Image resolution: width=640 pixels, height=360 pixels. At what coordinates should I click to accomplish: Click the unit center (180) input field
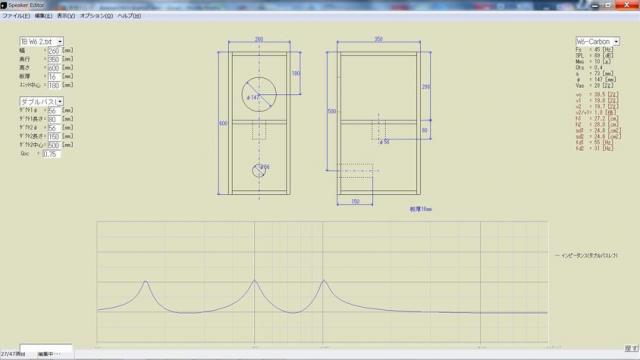pos(54,85)
